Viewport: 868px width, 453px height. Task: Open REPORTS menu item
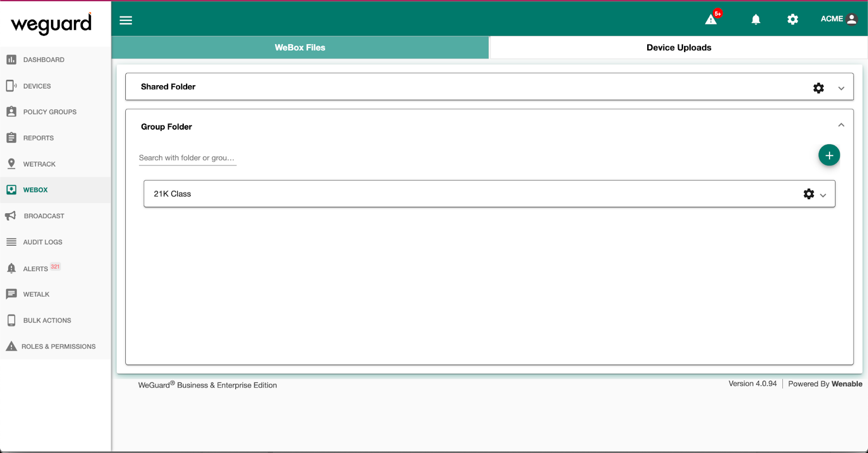[x=39, y=138]
